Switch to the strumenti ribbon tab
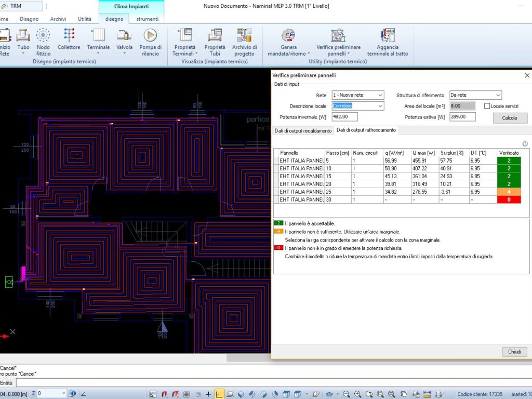 (x=148, y=19)
